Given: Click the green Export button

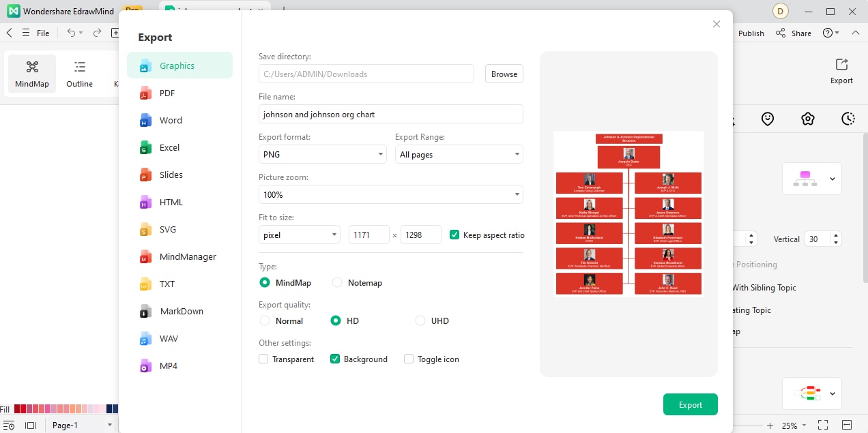Looking at the screenshot, I should [690, 404].
